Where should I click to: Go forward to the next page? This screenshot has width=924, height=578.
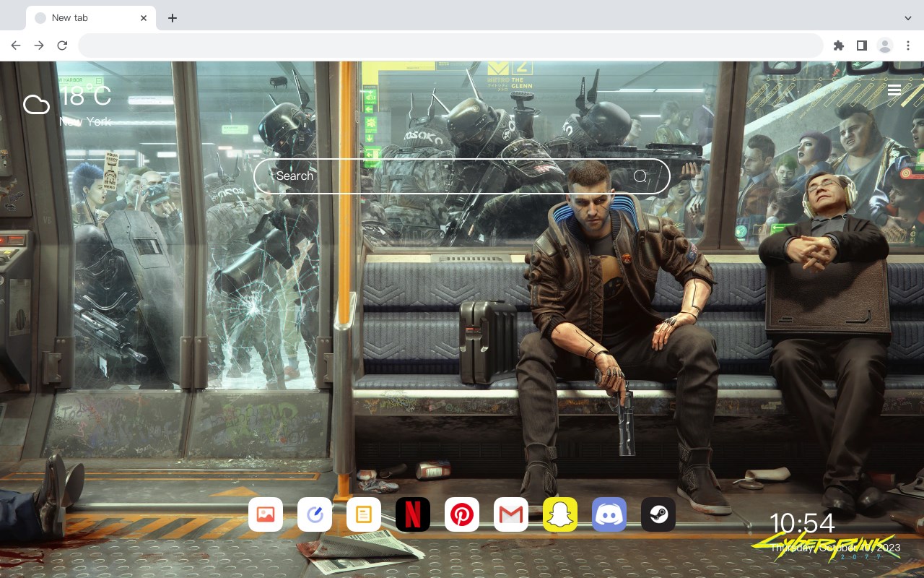click(39, 46)
